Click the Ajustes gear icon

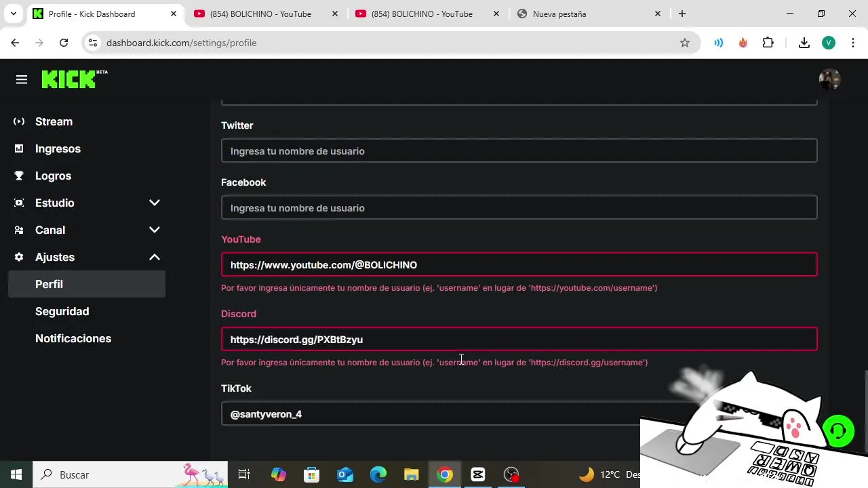(x=19, y=257)
